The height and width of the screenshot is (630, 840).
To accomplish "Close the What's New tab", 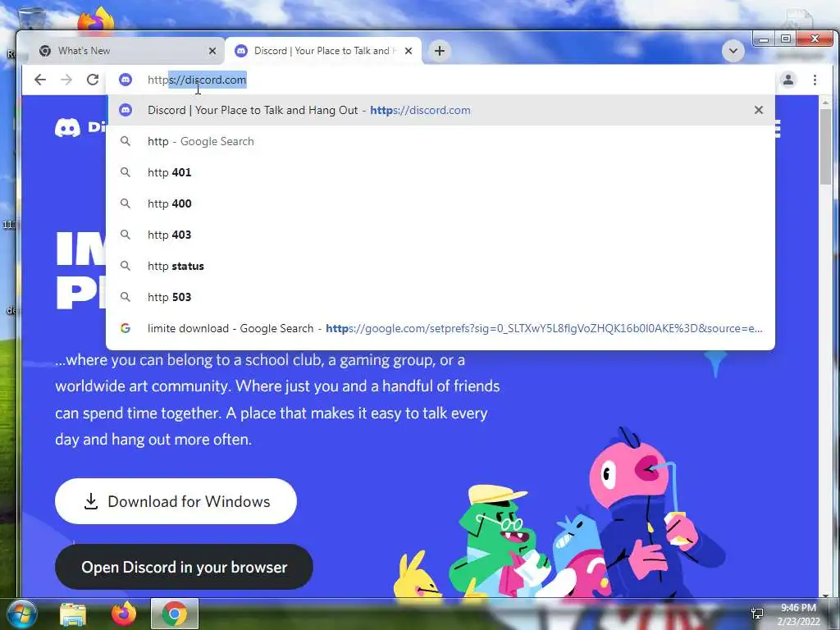I will click(212, 51).
